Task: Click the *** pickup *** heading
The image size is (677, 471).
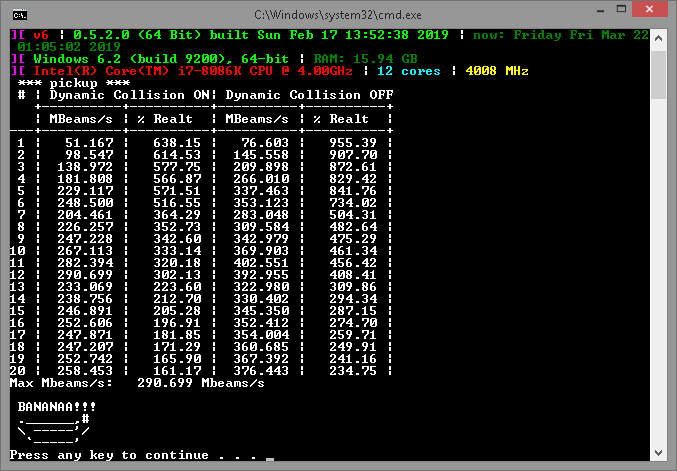Action: pyautogui.click(x=73, y=83)
